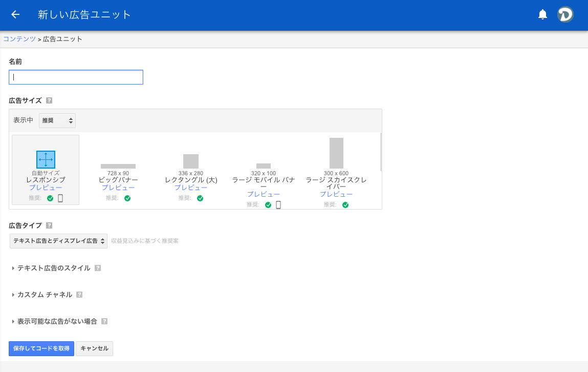
Task: Click the キャンセル button
Action: click(94, 348)
